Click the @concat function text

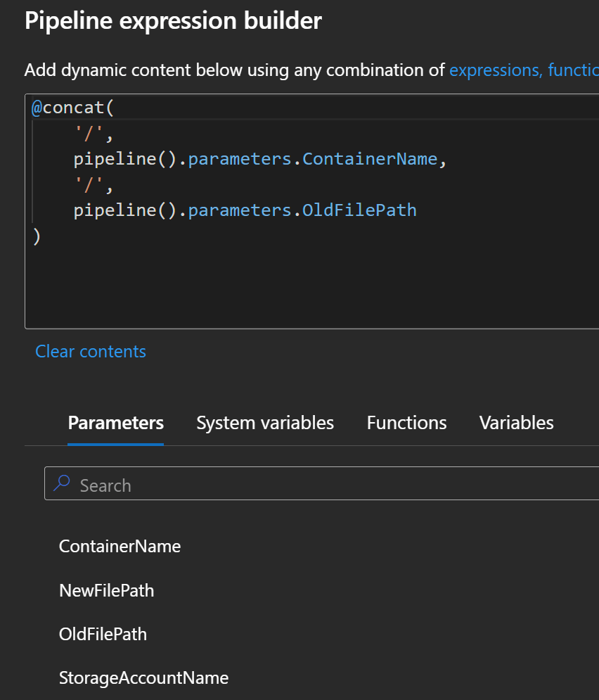[x=72, y=107]
